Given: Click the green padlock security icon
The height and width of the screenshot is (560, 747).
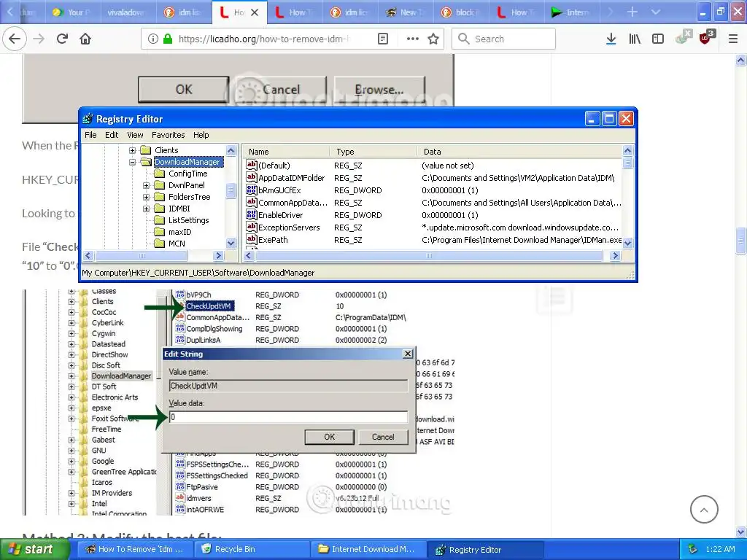Looking at the screenshot, I should click(x=168, y=39).
